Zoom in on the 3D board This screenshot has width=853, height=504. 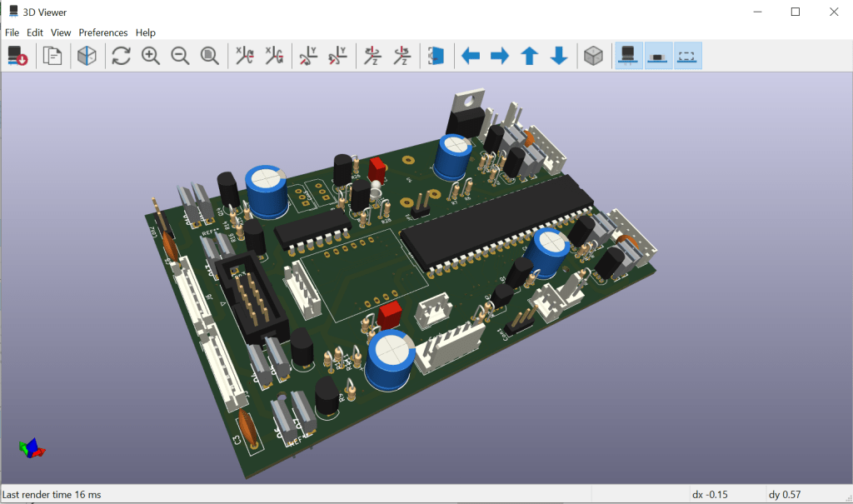click(151, 56)
